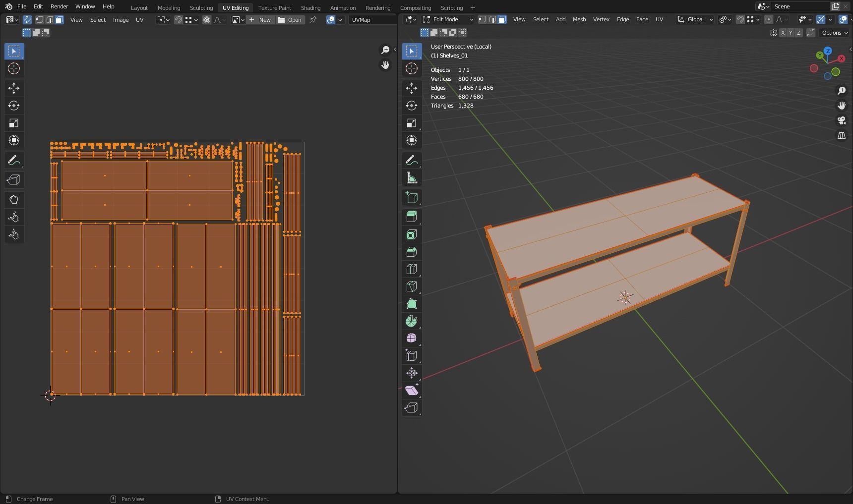
Task: Switch to the Texture Paint workspace tab
Action: (x=275, y=7)
